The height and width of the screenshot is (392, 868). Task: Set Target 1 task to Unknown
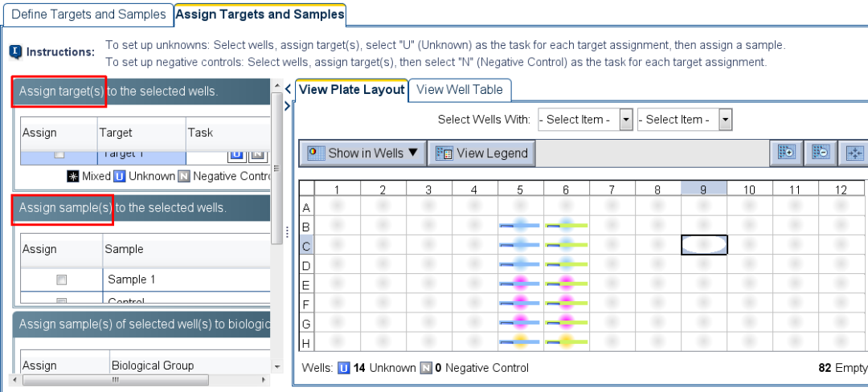click(x=235, y=153)
